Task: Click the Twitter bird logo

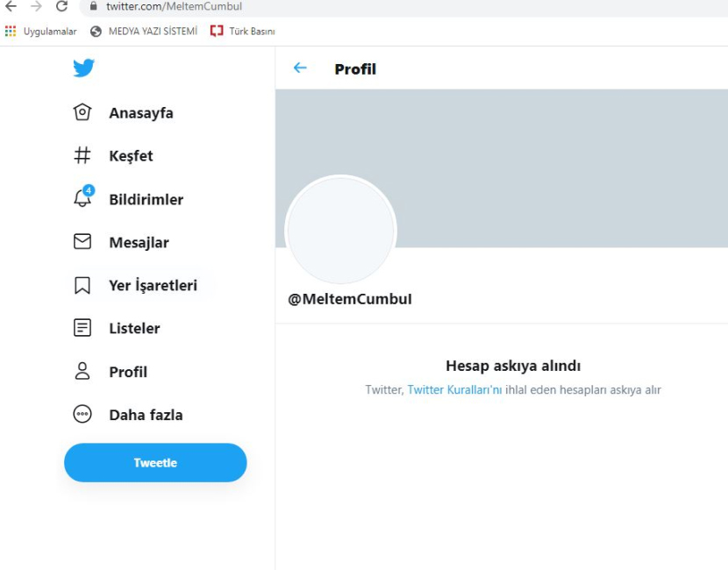Action: click(x=84, y=68)
